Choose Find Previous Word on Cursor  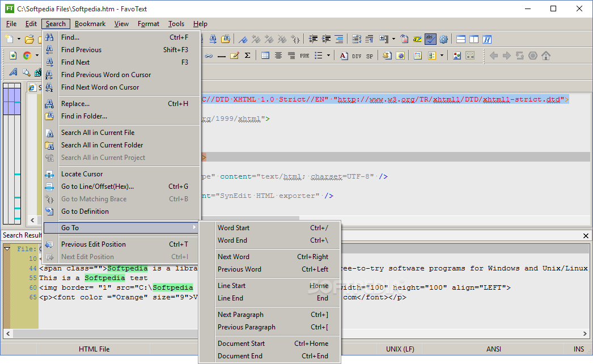pyautogui.click(x=121, y=74)
